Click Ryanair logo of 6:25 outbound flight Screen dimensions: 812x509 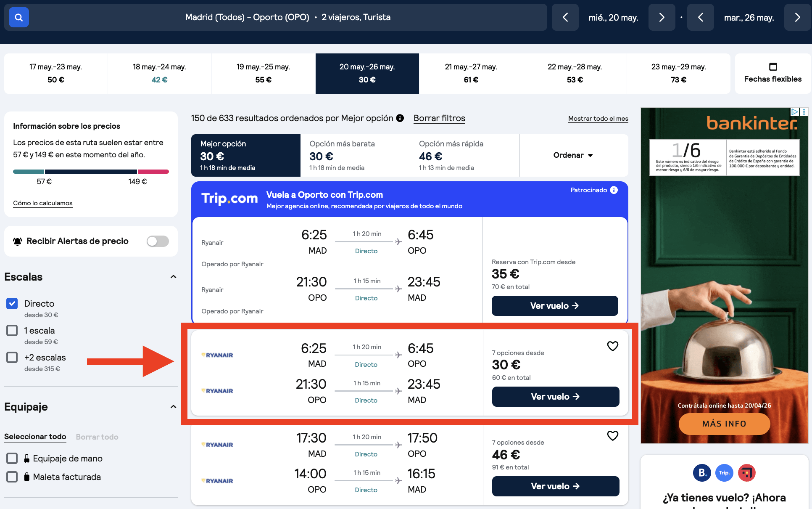coord(217,355)
